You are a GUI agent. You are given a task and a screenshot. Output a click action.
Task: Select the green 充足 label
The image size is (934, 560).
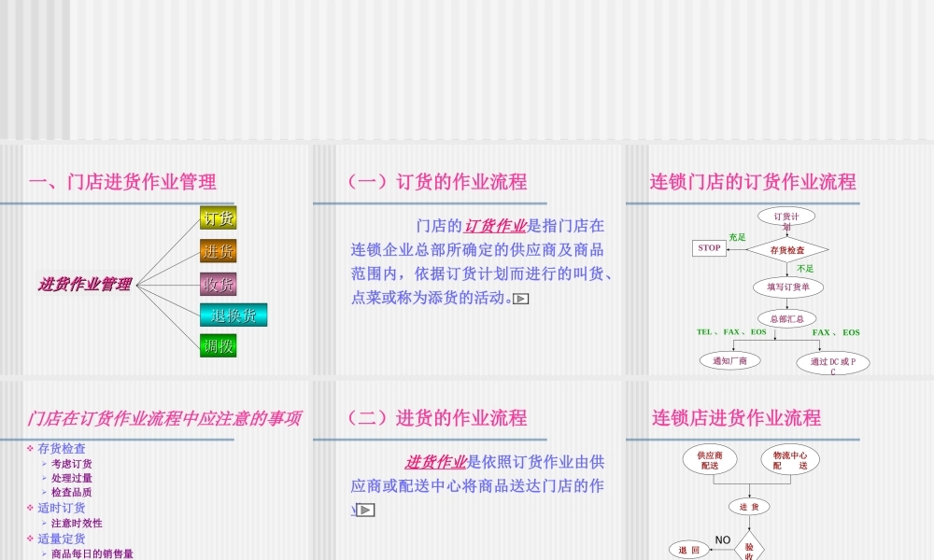point(737,237)
